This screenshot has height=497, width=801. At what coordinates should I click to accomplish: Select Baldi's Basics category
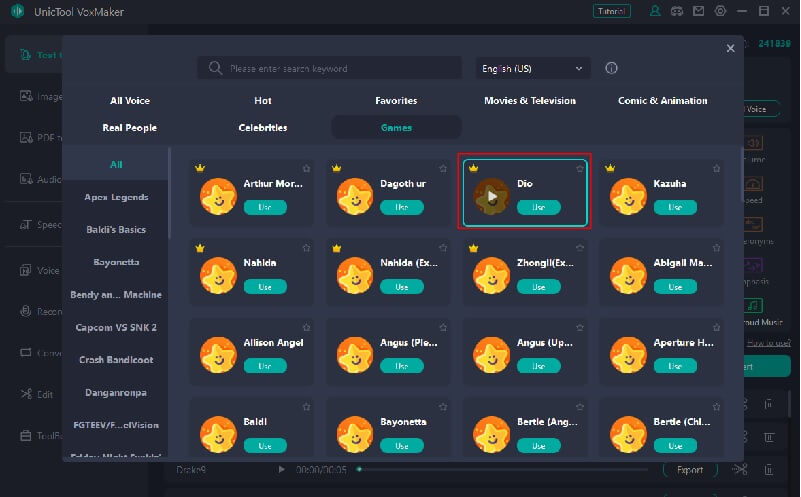click(116, 229)
